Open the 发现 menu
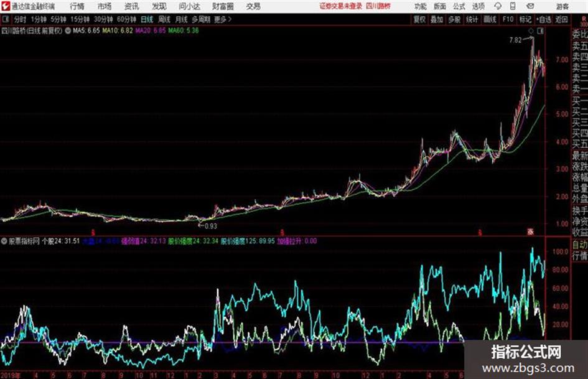Image resolution: width=588 pixels, height=379 pixels. click(x=159, y=6)
